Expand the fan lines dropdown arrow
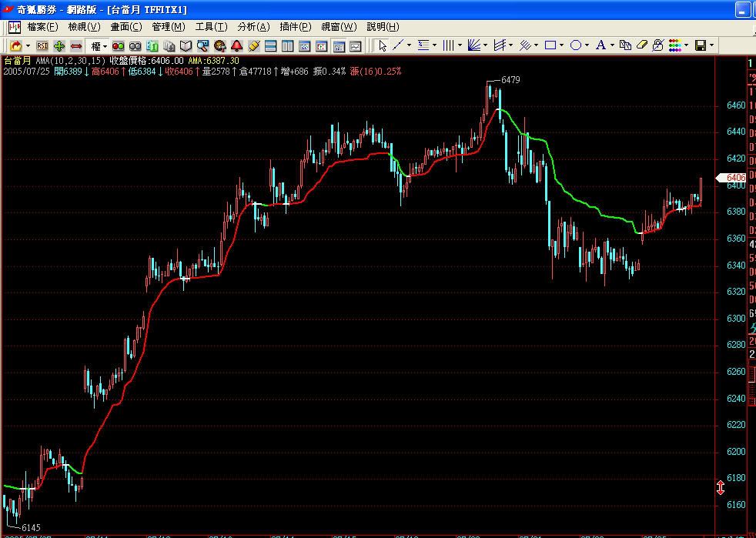 485,45
